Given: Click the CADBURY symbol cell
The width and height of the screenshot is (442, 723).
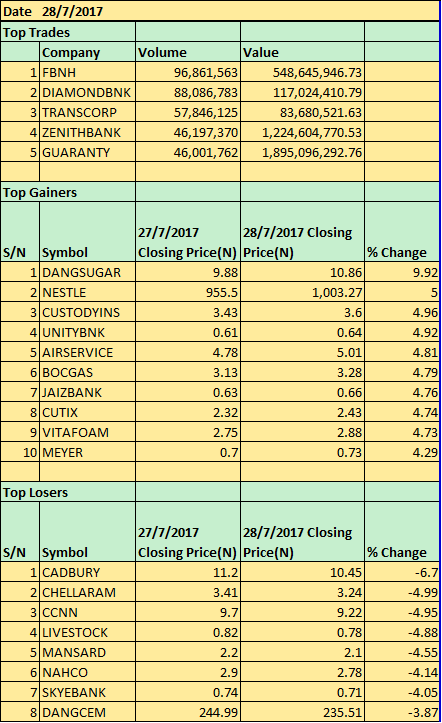Looking at the screenshot, I should (88, 572).
